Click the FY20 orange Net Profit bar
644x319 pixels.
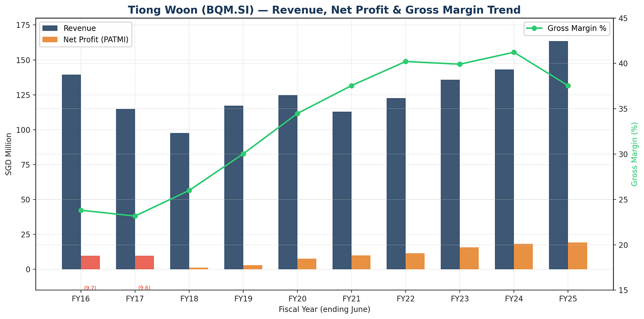tap(307, 264)
